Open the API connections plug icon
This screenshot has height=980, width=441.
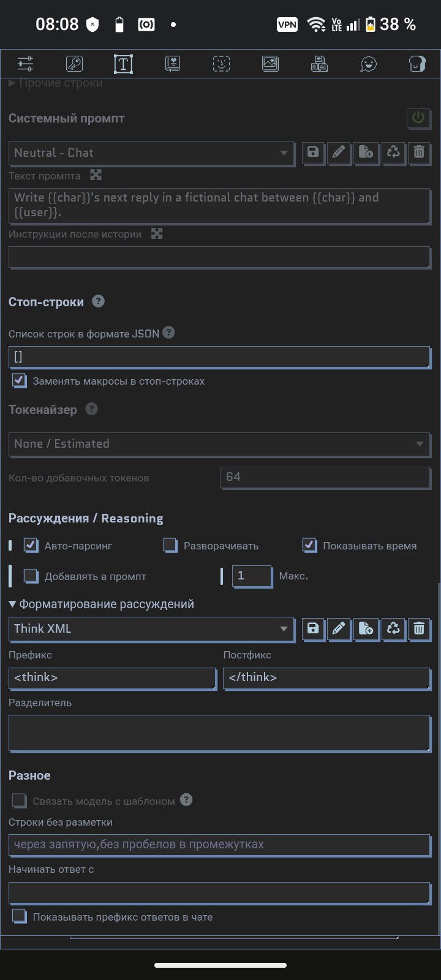74,64
